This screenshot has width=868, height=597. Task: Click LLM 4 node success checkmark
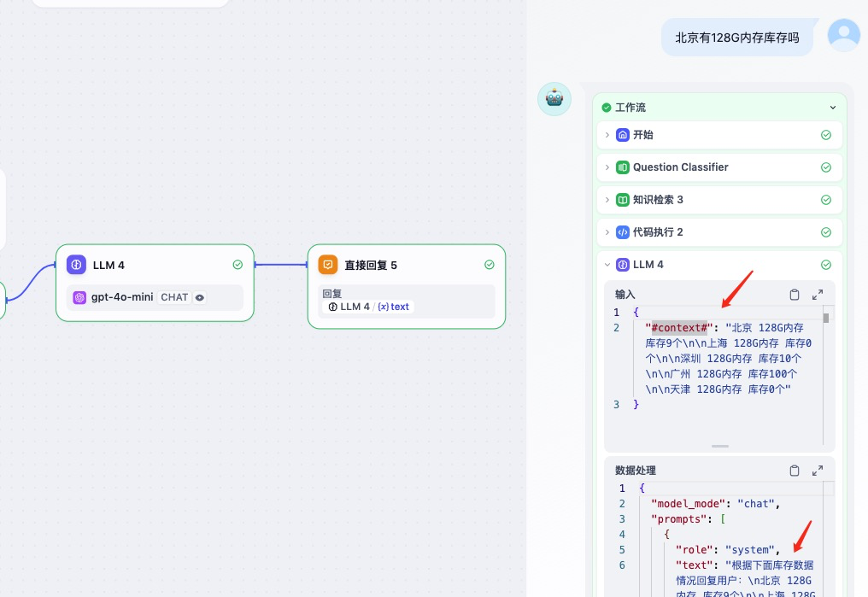click(238, 265)
